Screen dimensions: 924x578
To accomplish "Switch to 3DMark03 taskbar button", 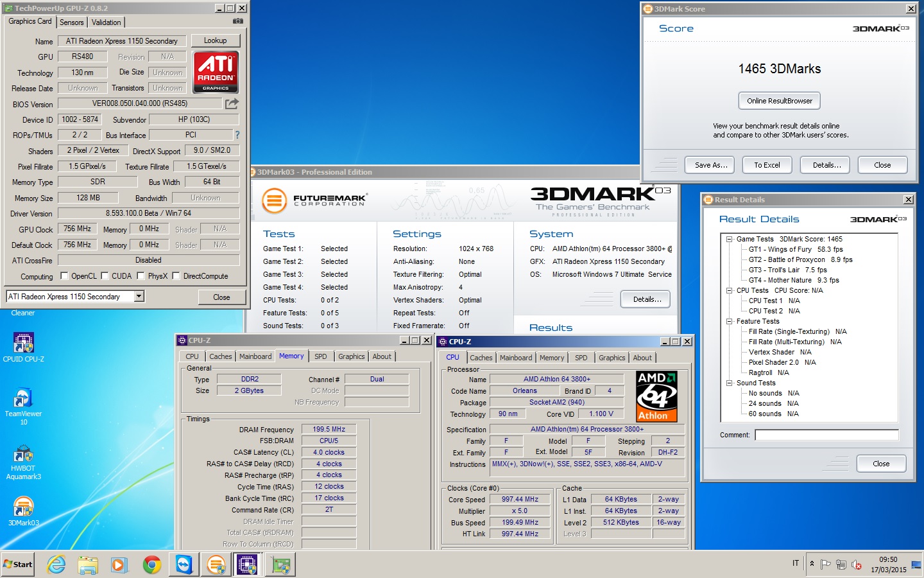I will click(x=216, y=565).
